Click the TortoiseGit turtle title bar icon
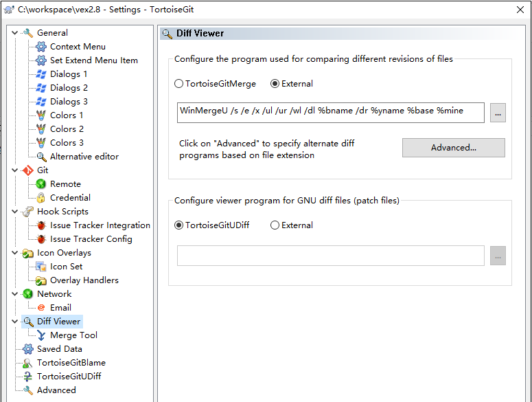The image size is (532, 402). coord(9,10)
